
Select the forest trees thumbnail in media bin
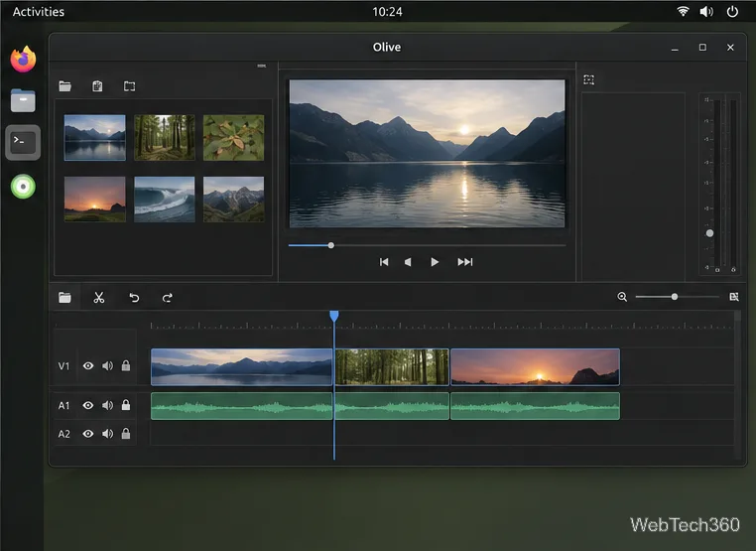click(165, 138)
